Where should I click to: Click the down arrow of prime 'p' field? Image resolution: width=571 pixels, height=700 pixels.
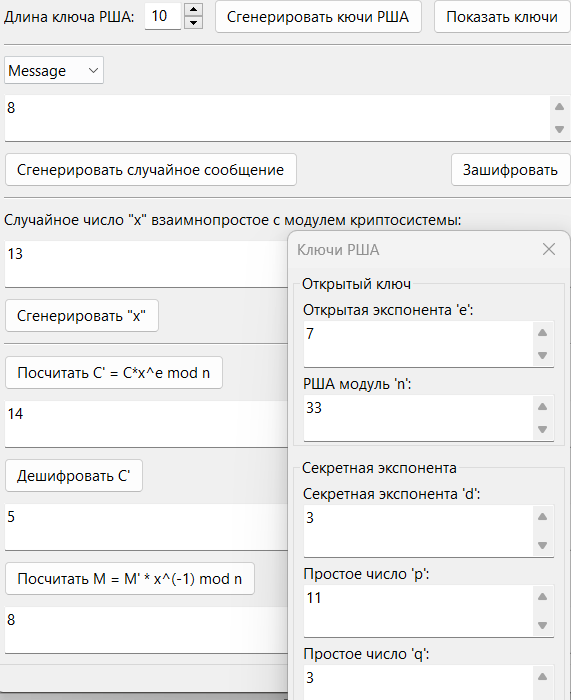[x=542, y=625]
